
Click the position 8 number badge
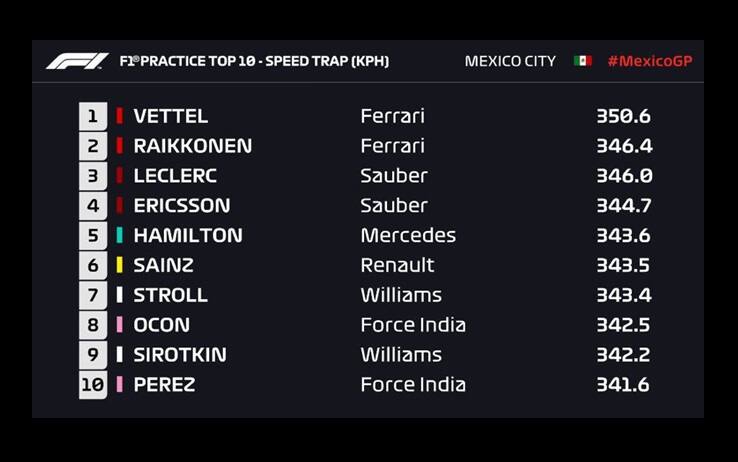[93, 325]
